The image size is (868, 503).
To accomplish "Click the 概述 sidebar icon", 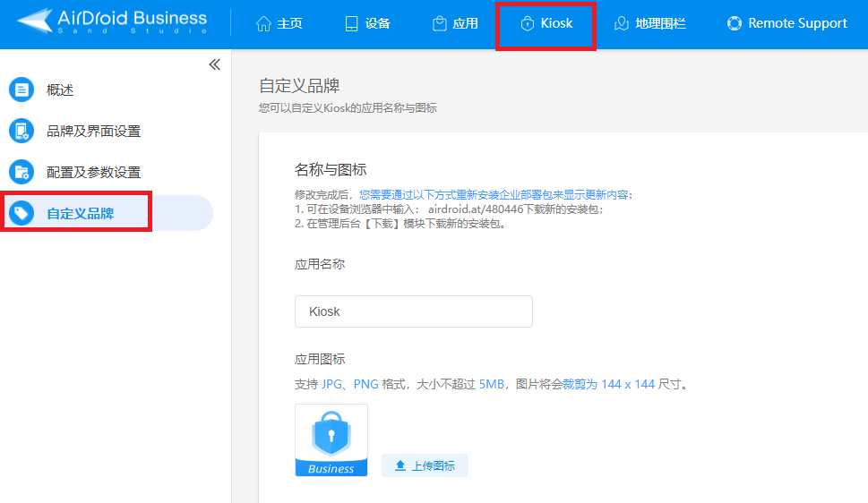I will 21,90.
